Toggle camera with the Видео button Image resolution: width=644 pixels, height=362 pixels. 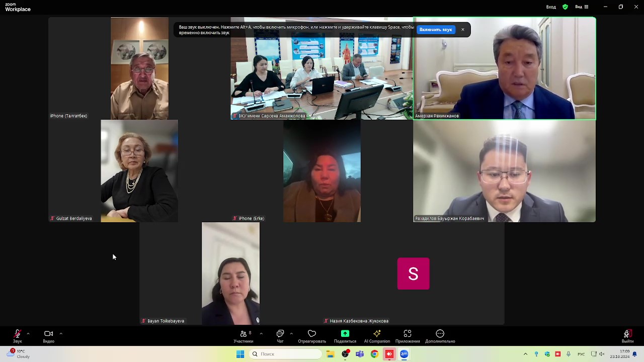pyautogui.click(x=48, y=336)
